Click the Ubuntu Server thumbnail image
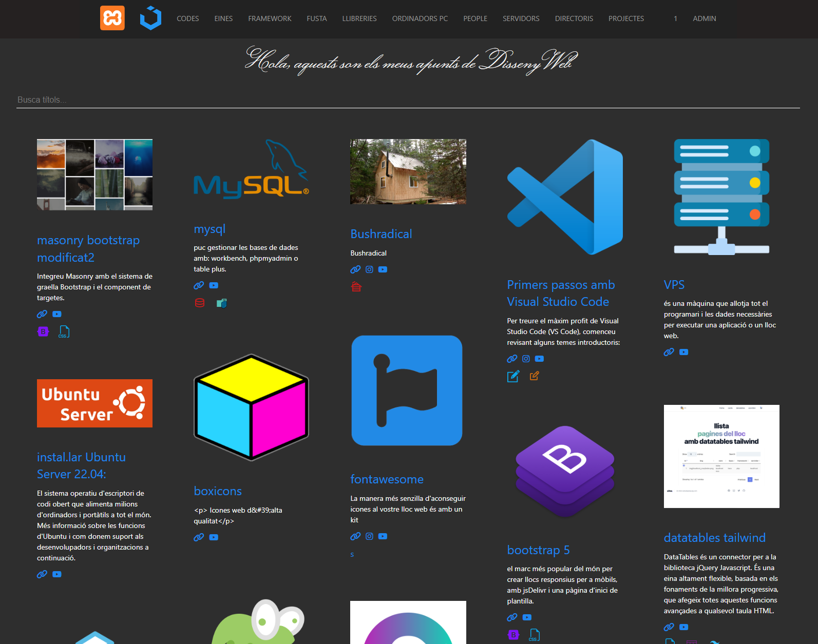 (94, 403)
